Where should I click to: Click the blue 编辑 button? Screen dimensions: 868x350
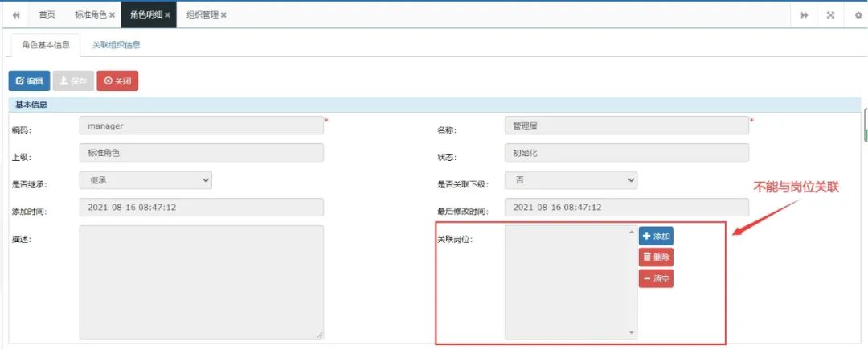click(30, 80)
